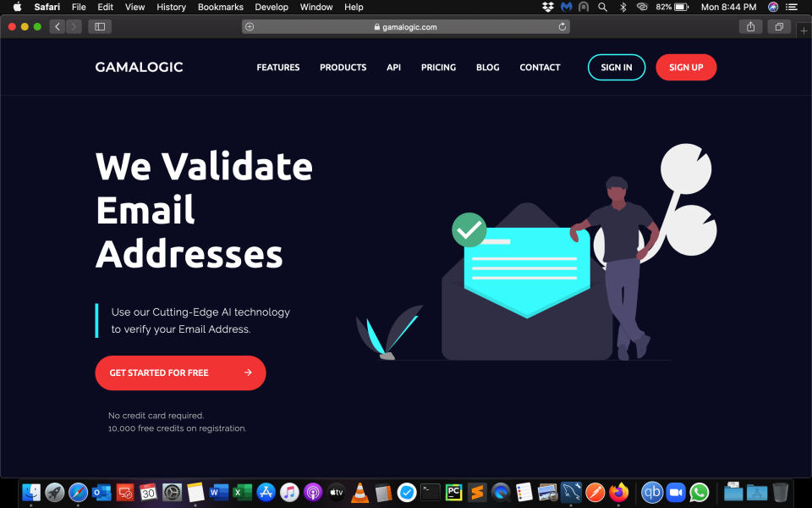Screen dimensions: 812x508
Task: Open the Bookmarks menu
Action: pyautogui.click(x=220, y=7)
